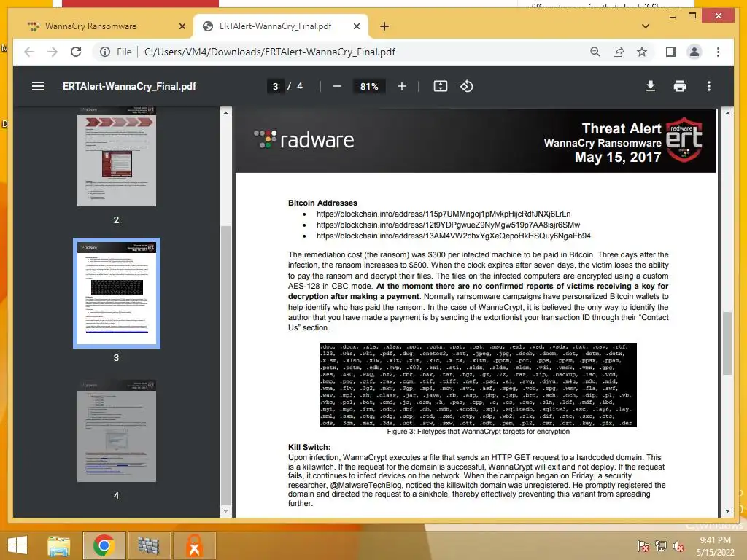The height and width of the screenshot is (560, 747).
Task: Select page 3 thumbnail
Action: (x=117, y=293)
